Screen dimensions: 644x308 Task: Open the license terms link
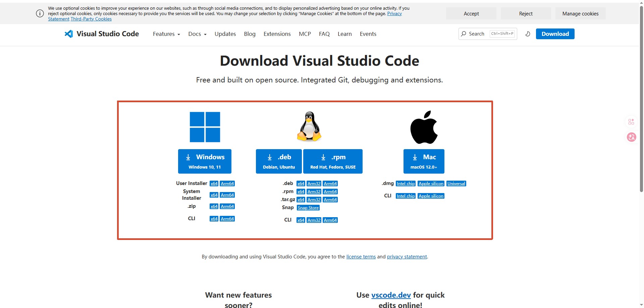tap(361, 257)
